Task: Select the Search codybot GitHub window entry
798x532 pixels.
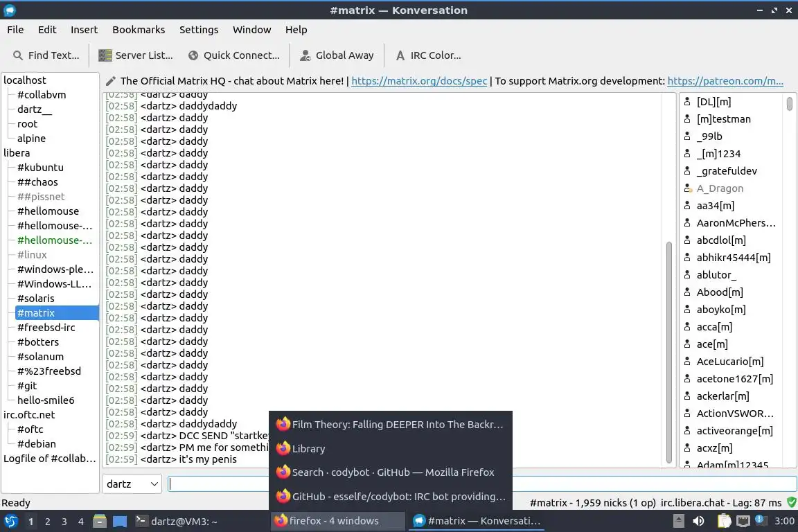Action: pyautogui.click(x=391, y=472)
